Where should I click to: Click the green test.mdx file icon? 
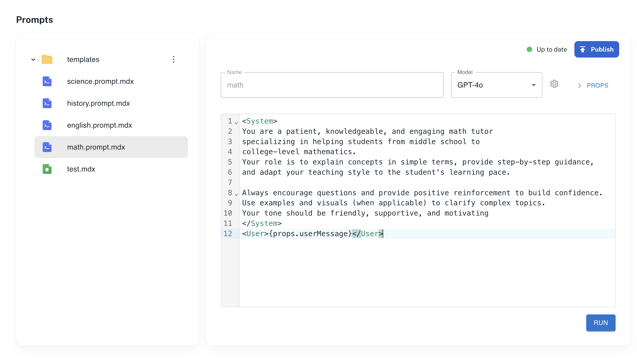(x=47, y=169)
